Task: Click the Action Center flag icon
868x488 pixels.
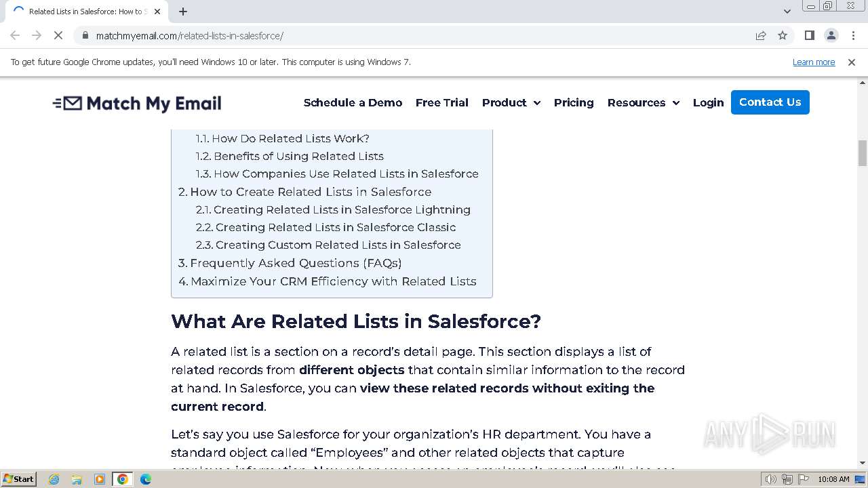Action: (802, 479)
